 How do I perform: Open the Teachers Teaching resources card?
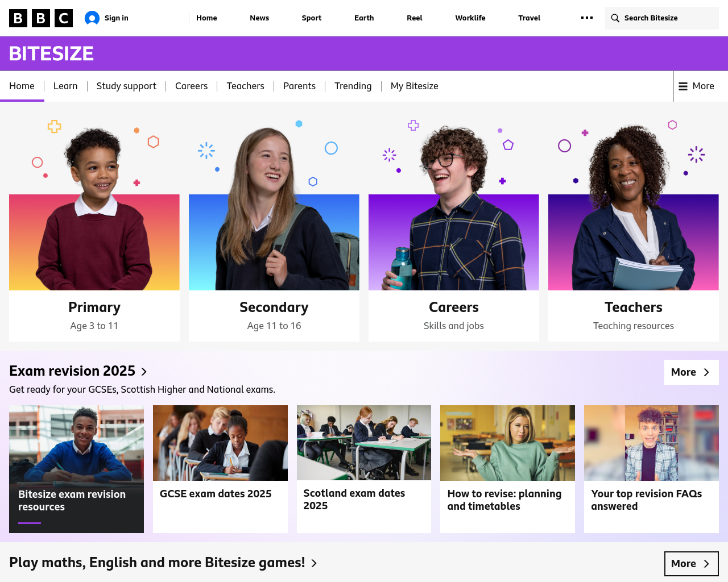(634, 231)
